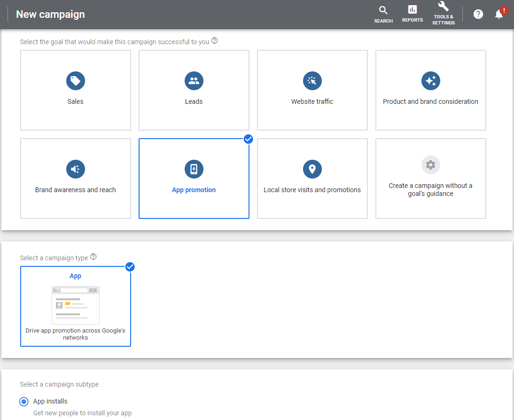Select Product and brand consideration sparkle icon

pos(430,81)
